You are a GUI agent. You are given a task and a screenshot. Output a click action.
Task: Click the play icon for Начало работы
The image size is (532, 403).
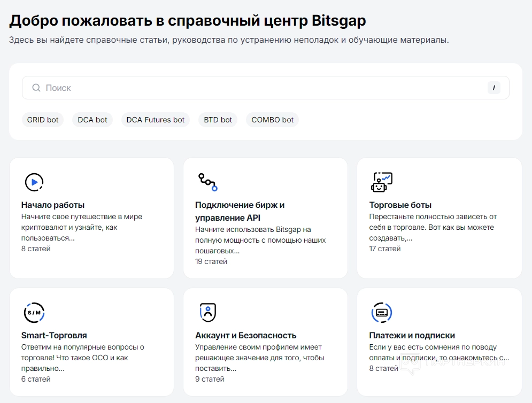point(34,182)
